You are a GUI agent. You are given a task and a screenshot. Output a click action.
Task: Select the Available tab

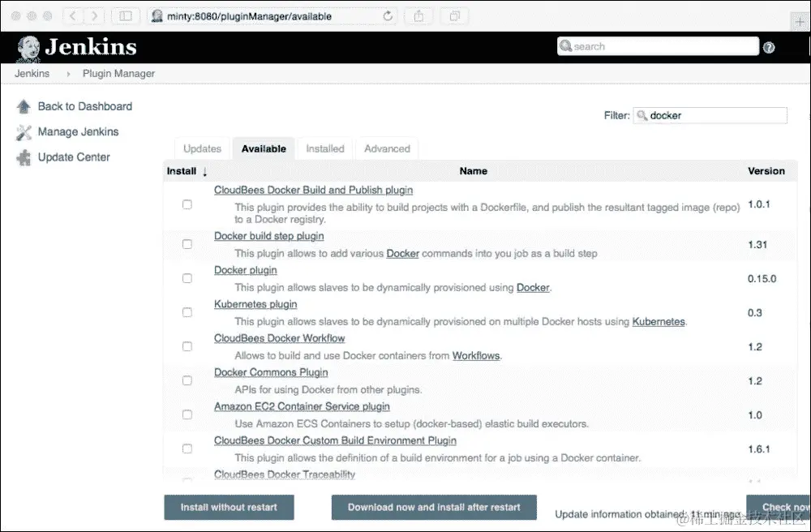pyautogui.click(x=264, y=149)
